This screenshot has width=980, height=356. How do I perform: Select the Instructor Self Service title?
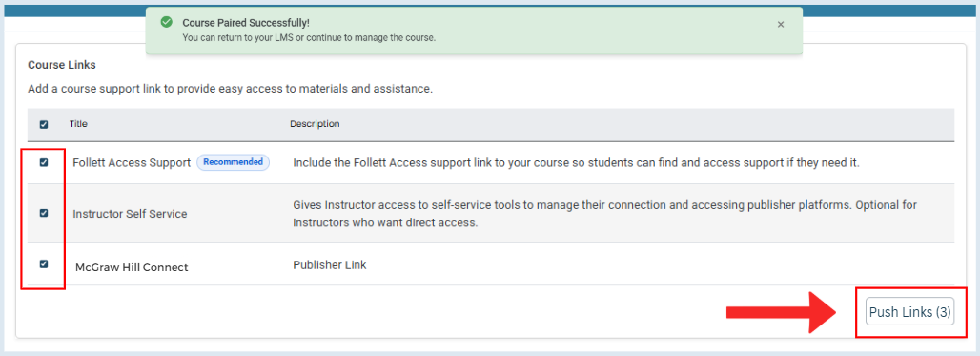click(x=130, y=214)
